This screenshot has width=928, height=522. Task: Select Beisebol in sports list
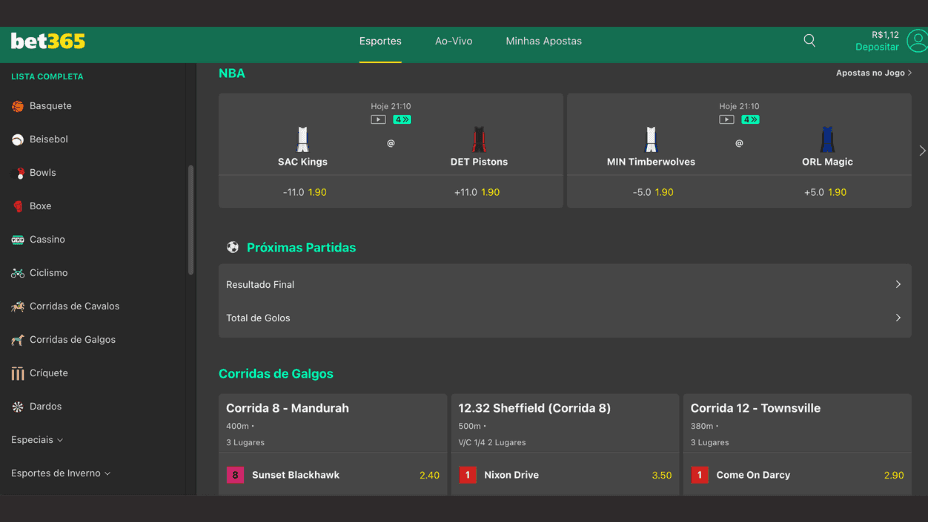(x=49, y=139)
